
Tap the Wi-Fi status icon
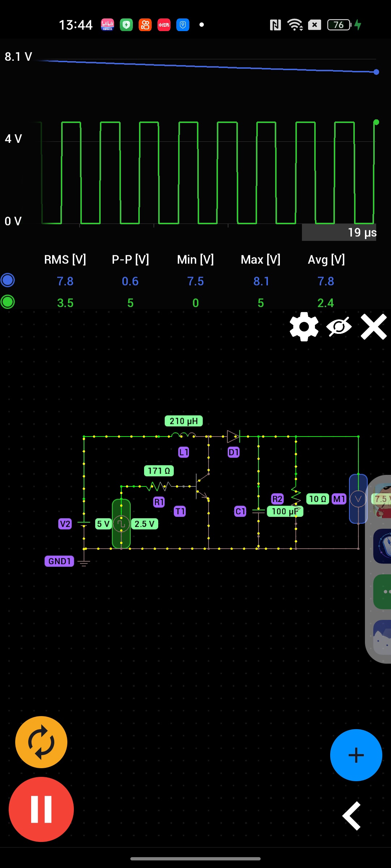tap(295, 25)
